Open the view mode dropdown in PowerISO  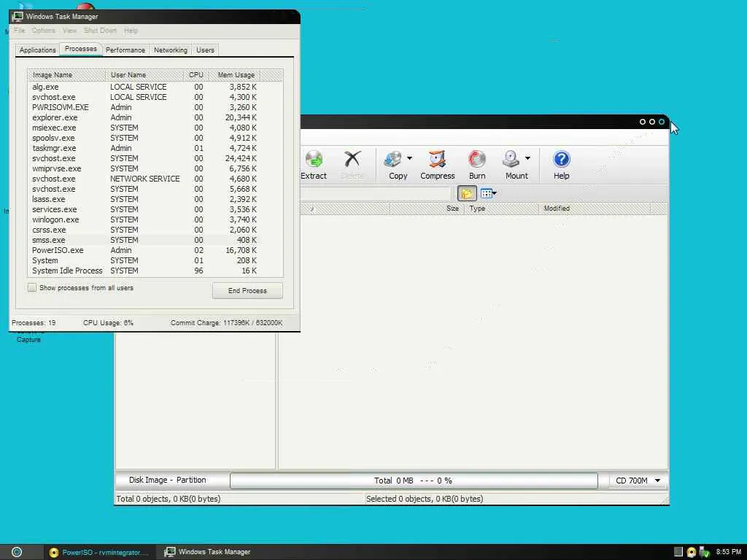point(489,193)
